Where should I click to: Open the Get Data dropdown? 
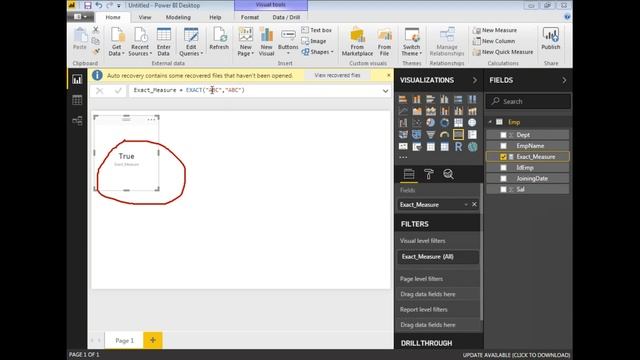coord(117,42)
